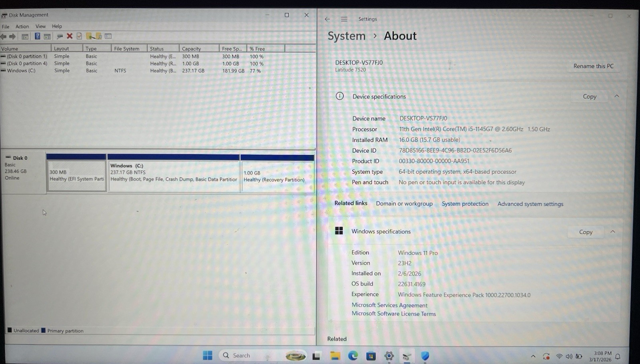Image resolution: width=640 pixels, height=364 pixels.
Task: Click the checkmark properties icon in toolbar
Action: (79, 36)
